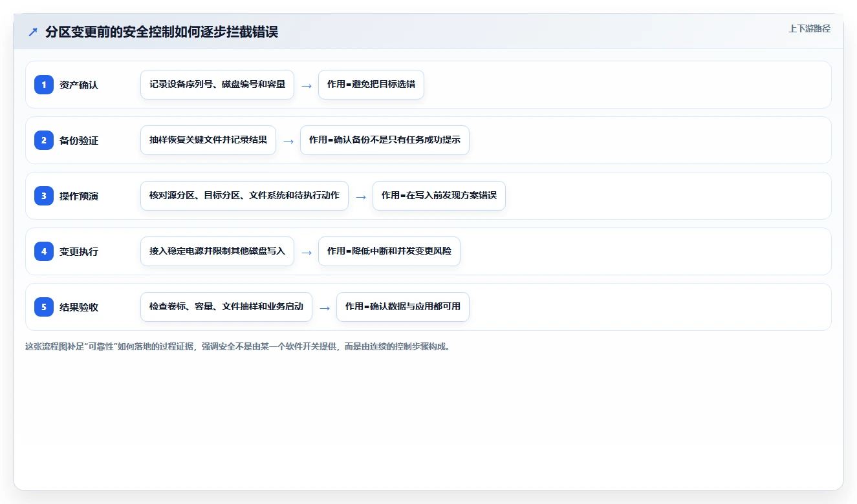Select step number badge 3
This screenshot has width=857, height=504.
[44, 196]
